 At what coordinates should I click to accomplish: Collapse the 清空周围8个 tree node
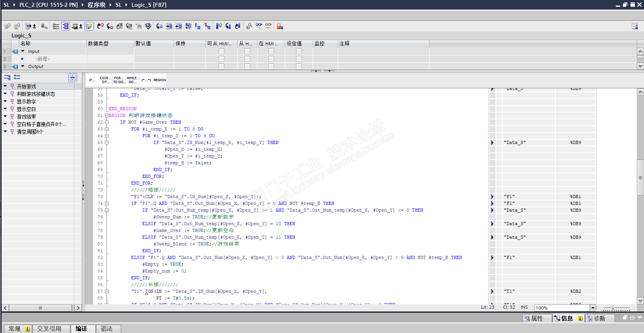(5, 131)
